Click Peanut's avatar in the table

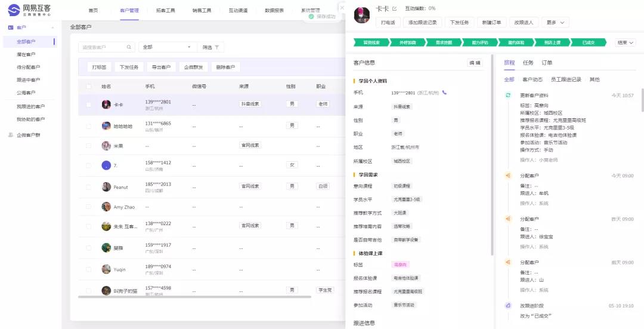pos(106,187)
